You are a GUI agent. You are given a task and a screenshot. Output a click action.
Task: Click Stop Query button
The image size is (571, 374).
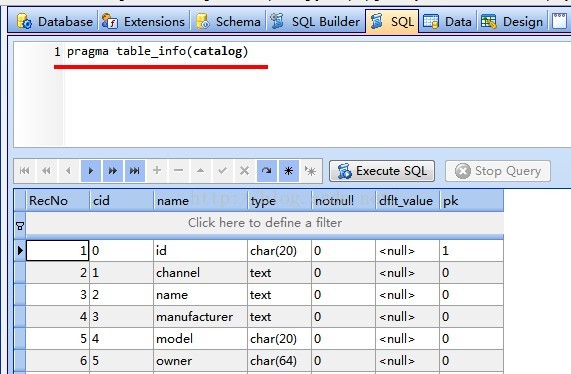tap(498, 171)
